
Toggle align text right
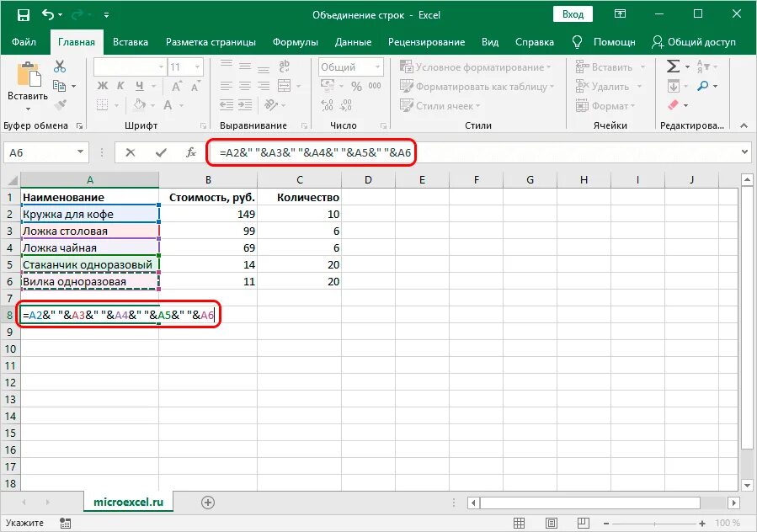264,86
